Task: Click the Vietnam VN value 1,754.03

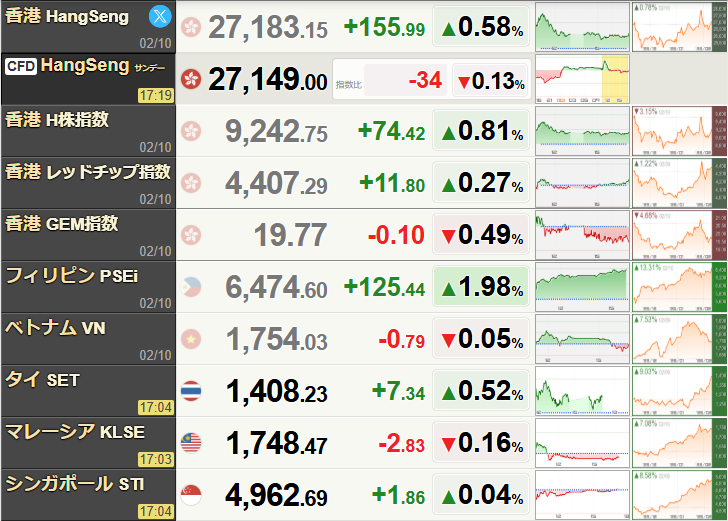Action: (276, 339)
